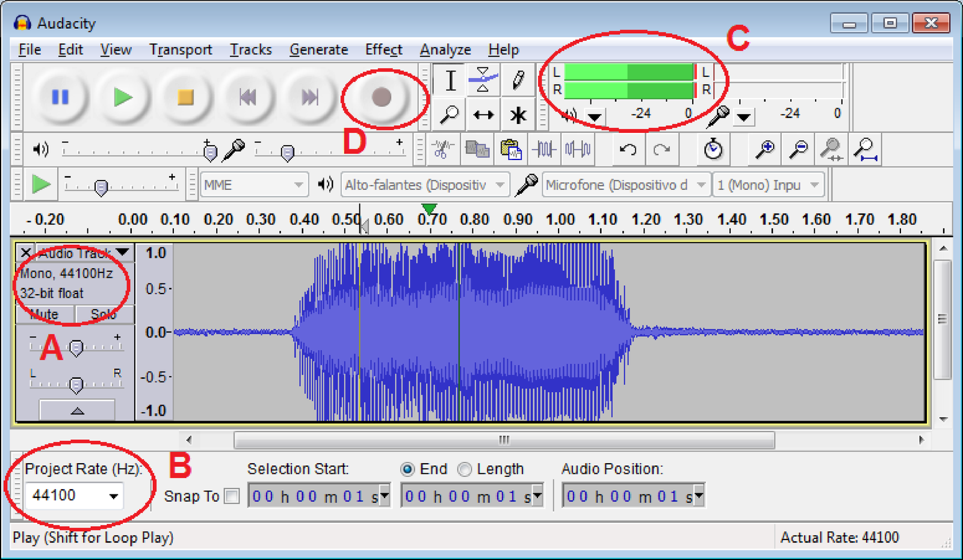The image size is (963, 560).
Task: Select the Multi-Tool asterisk icon
Action: tap(518, 114)
